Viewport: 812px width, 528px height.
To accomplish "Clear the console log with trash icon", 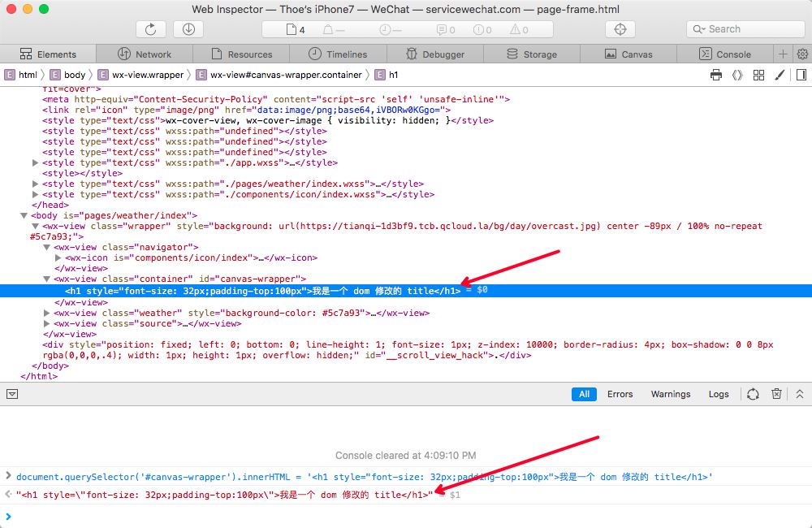I will click(776, 394).
